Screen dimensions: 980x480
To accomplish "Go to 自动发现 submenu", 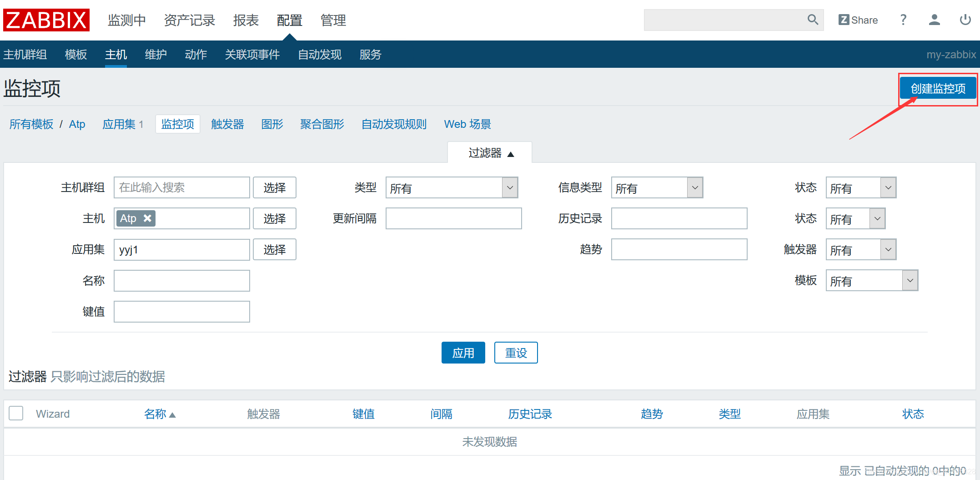I will point(320,55).
